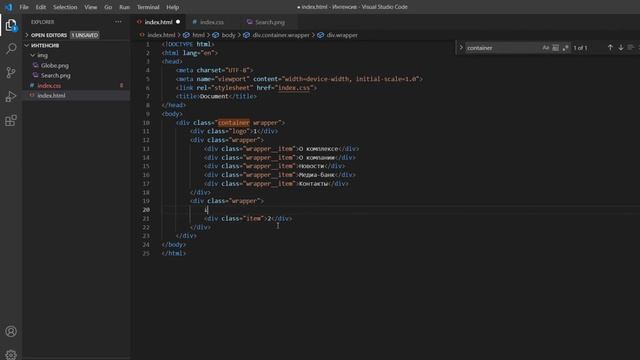Open Run and Debug view
Viewport: 640px width, 360px height.
(11, 97)
